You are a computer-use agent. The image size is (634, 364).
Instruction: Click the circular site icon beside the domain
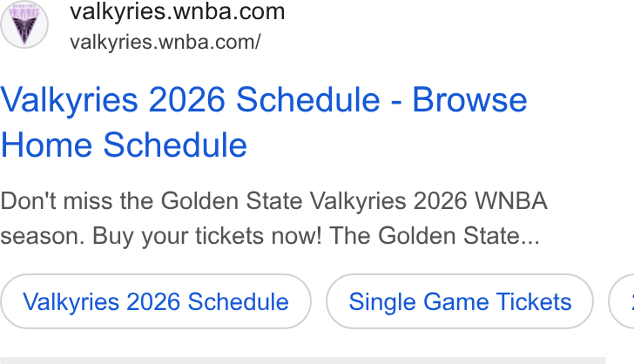pos(24,24)
